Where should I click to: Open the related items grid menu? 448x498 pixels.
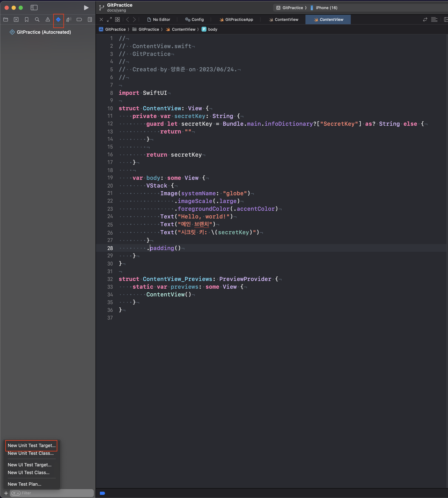click(x=118, y=19)
